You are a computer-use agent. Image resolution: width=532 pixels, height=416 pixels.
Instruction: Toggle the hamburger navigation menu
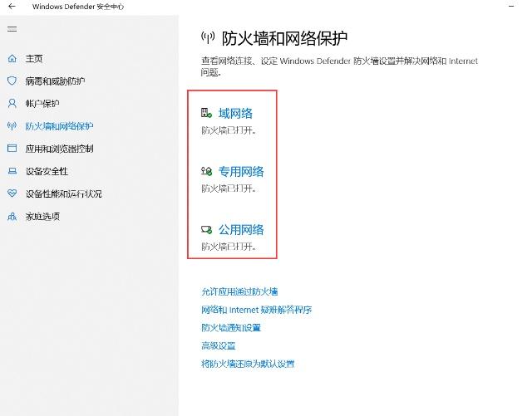(x=12, y=29)
